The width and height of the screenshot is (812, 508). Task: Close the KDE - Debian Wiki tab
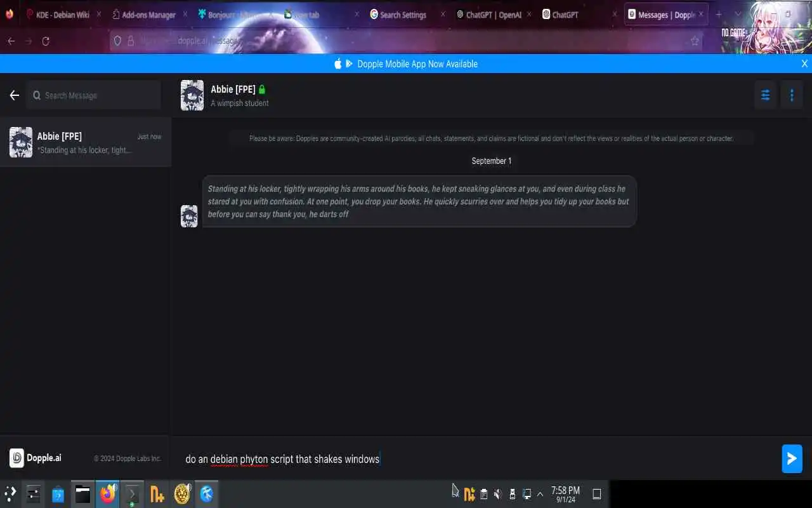98,14
